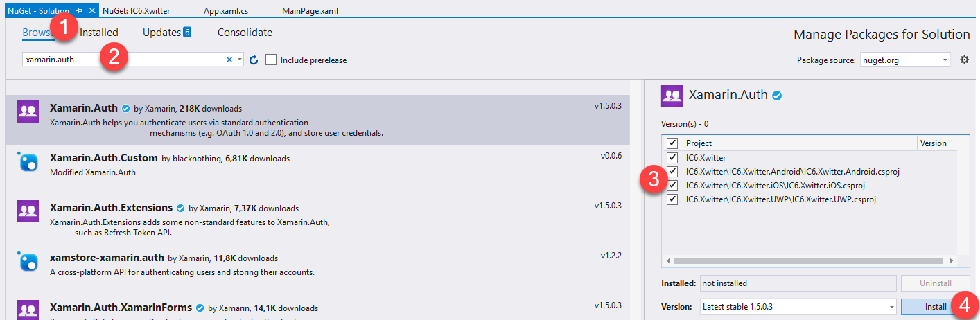Click the refresh icon beside the search box
980x320 pixels.
[254, 60]
